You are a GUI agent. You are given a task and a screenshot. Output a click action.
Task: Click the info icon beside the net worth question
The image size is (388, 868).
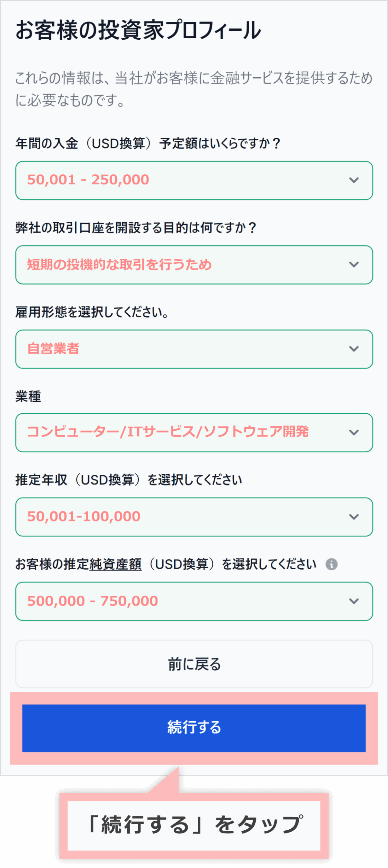pyautogui.click(x=331, y=564)
